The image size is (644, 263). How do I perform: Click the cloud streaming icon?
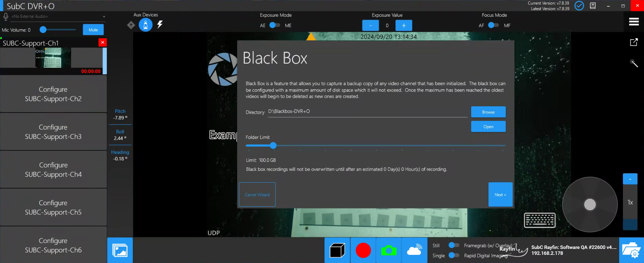[414, 250]
